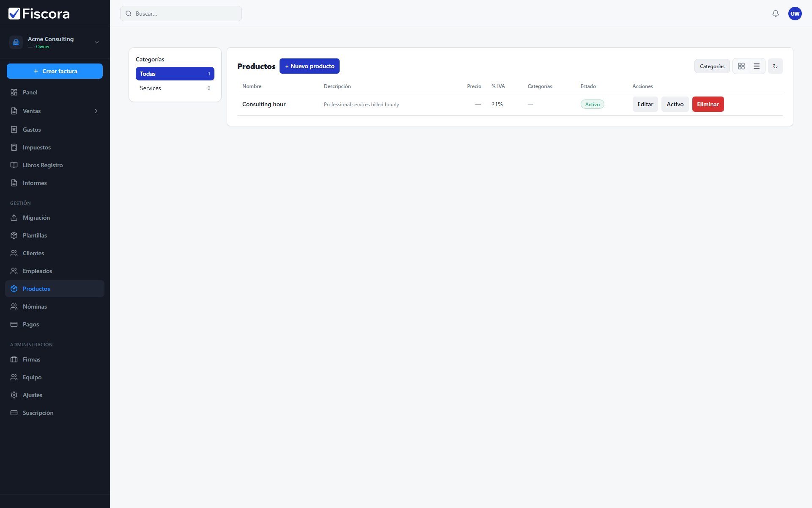Image resolution: width=812 pixels, height=508 pixels.
Task: Click the Acme Consulting company icon
Action: pyautogui.click(x=16, y=42)
